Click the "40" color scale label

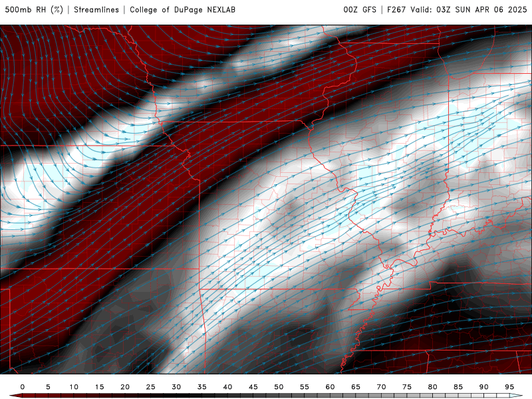click(227, 387)
